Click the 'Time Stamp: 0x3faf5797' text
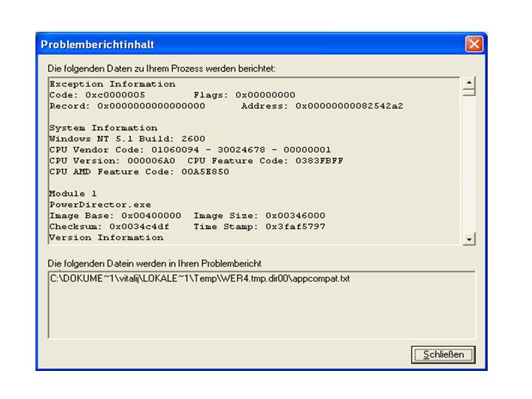The height and width of the screenshot is (399, 532). (259, 226)
